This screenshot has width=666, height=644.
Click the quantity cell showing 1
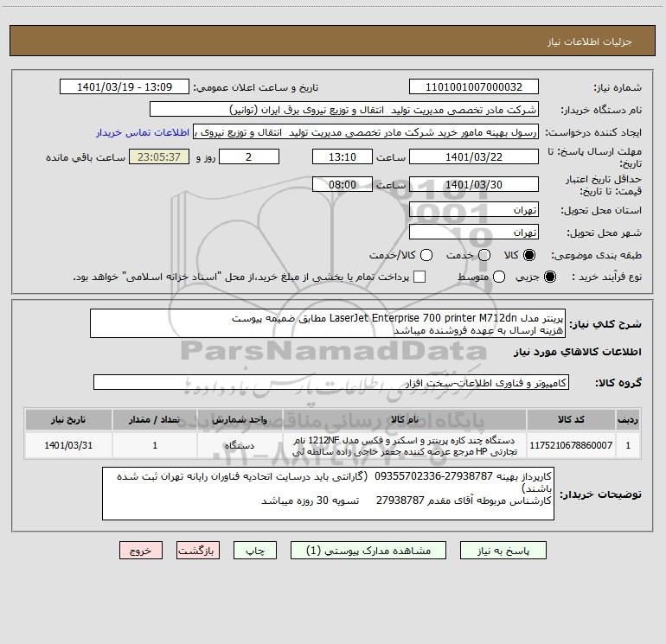(x=155, y=445)
